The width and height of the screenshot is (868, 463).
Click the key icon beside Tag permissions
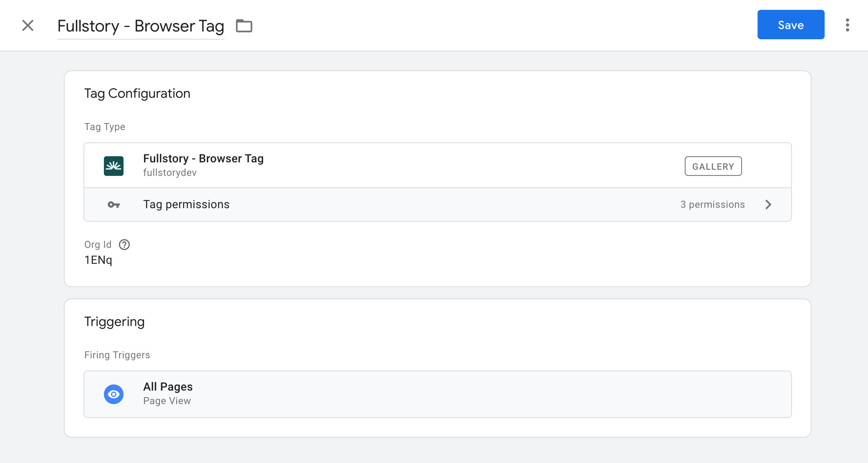pos(114,205)
